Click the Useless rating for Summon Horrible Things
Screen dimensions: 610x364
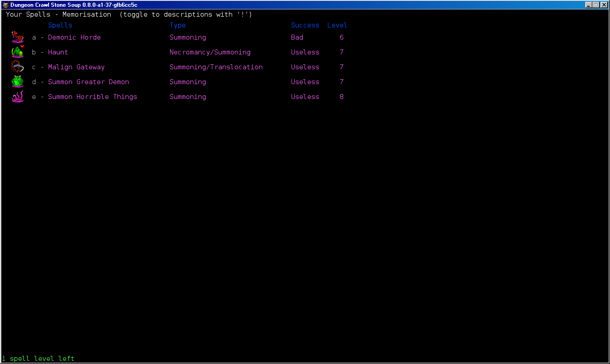pos(305,97)
